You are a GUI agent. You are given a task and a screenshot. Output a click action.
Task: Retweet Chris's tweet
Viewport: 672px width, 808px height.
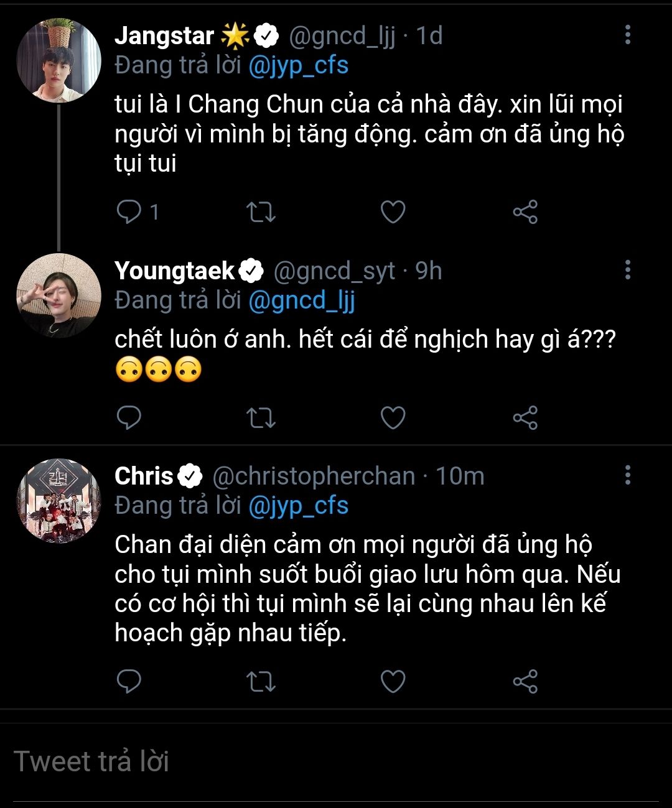[x=261, y=681]
